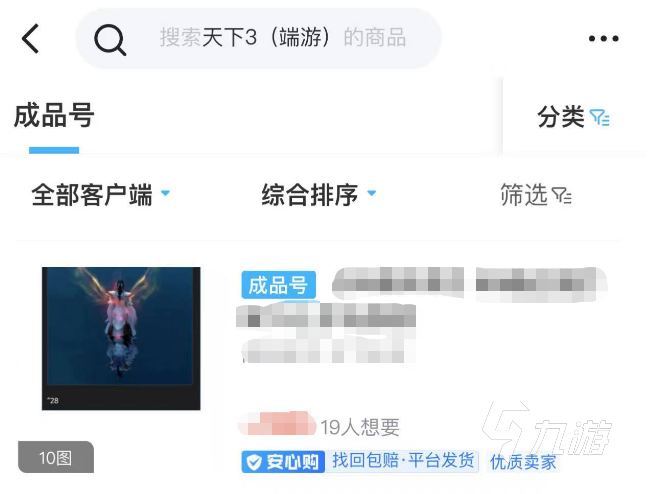Click the arrow next to 综合排序
Screen dimensions: 652x494
372,193
